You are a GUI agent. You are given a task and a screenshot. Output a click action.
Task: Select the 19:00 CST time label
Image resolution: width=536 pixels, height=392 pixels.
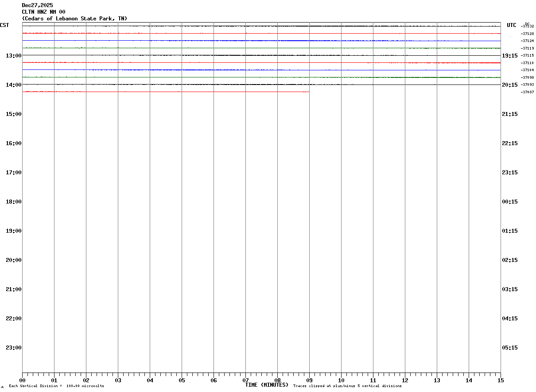[14, 231]
